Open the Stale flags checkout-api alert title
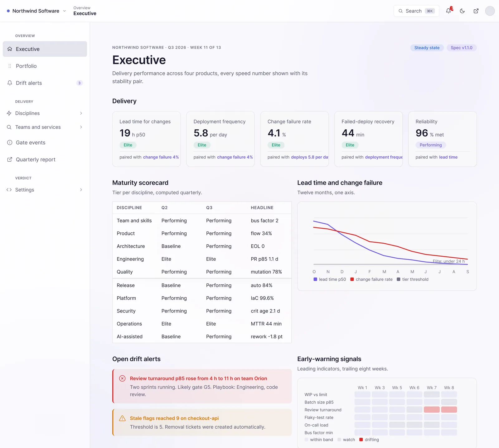Viewport: 499px width, 448px height. coord(174,418)
